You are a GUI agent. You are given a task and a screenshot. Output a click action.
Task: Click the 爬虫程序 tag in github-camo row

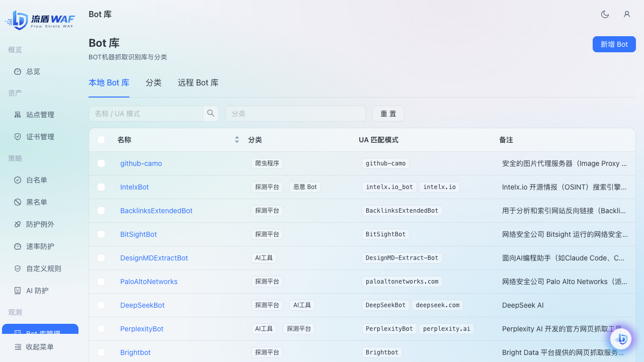[267, 163]
